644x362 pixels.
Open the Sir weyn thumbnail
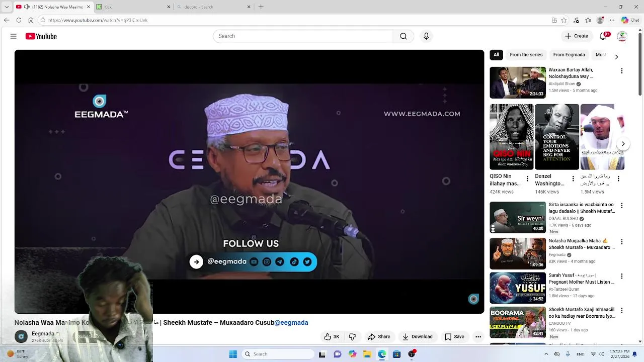[518, 217]
